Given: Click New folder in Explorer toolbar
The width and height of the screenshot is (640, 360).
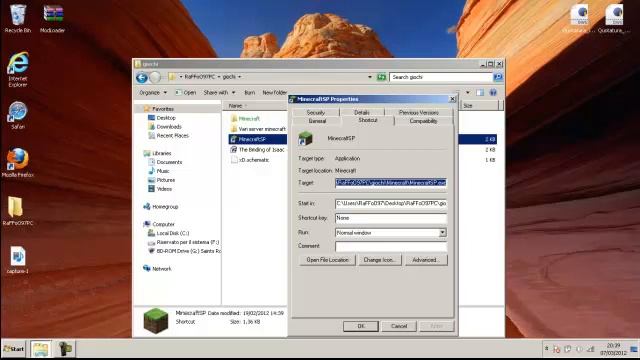Looking at the screenshot, I should pos(274,93).
